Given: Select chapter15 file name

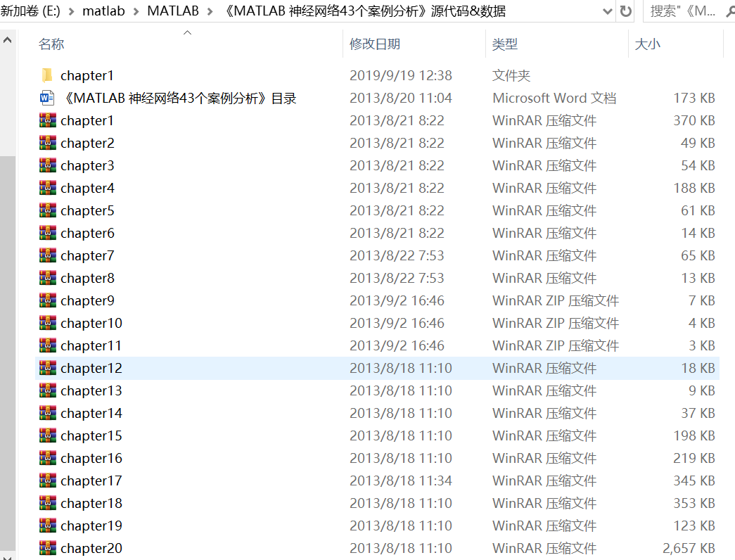Looking at the screenshot, I should click(x=91, y=435).
